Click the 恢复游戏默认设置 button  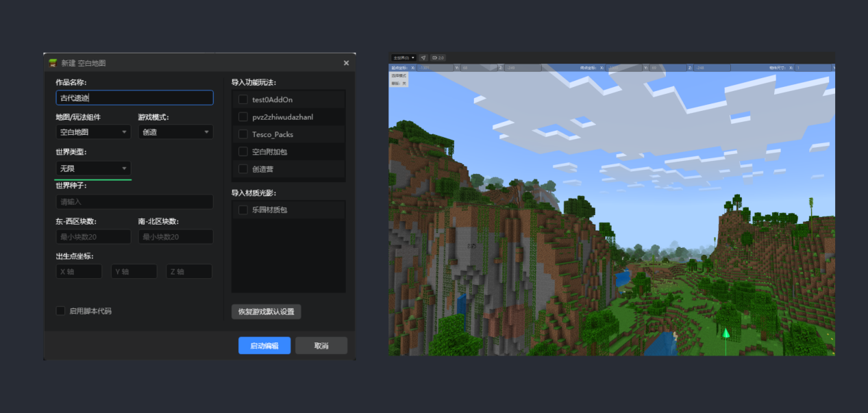click(266, 312)
